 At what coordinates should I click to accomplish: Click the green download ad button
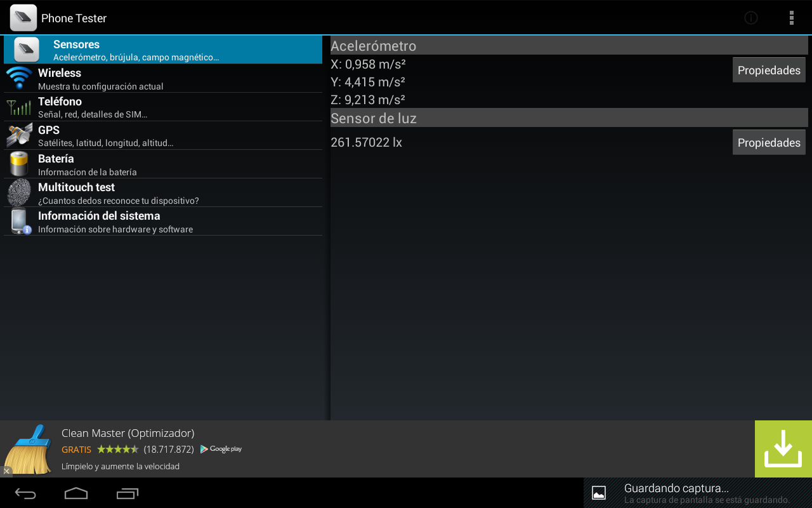click(x=783, y=448)
